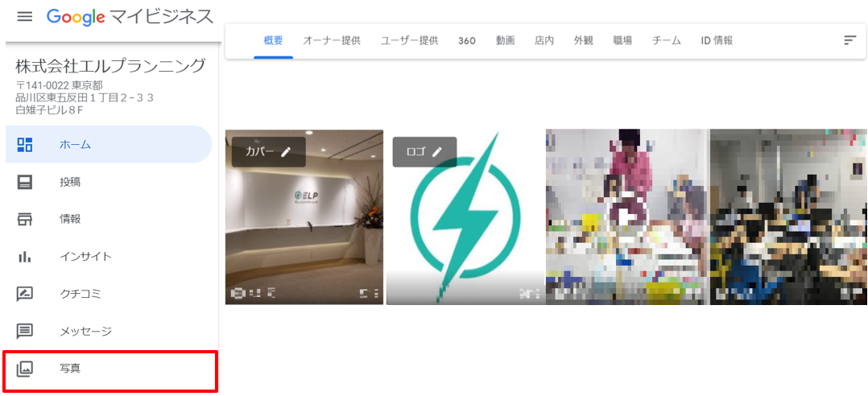Viewport: 868px width, 396px height.
Task: Click the pencil icon on ロゴ button
Action: [436, 152]
